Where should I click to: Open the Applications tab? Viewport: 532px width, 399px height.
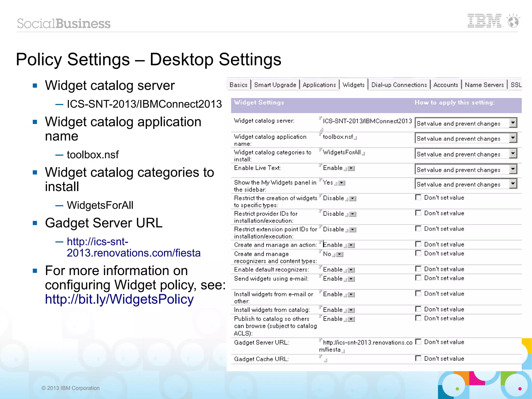coord(319,85)
